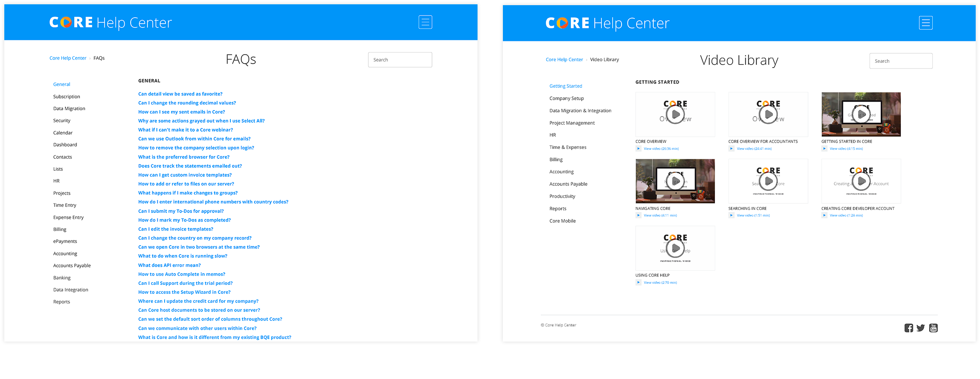
Task: Click View video link for Core Overview for Accountants
Action: pyautogui.click(x=754, y=149)
